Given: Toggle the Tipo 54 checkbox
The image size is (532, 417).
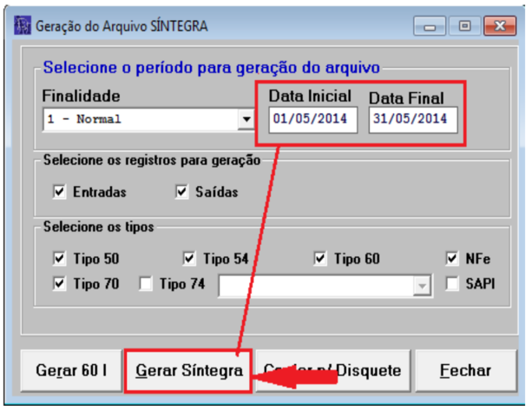Looking at the screenshot, I should pos(189,259).
